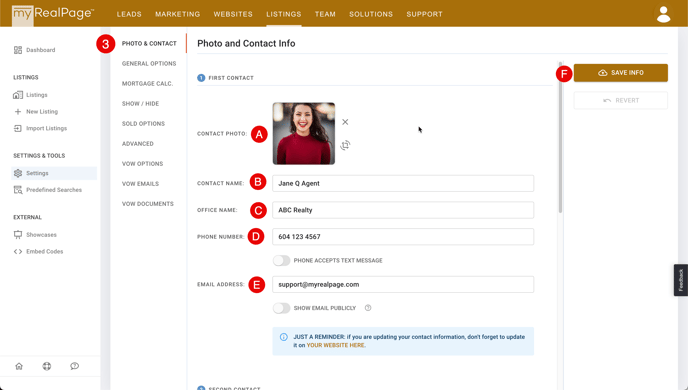Select VOW Emails settings tab
The height and width of the screenshot is (390, 688).
click(140, 184)
